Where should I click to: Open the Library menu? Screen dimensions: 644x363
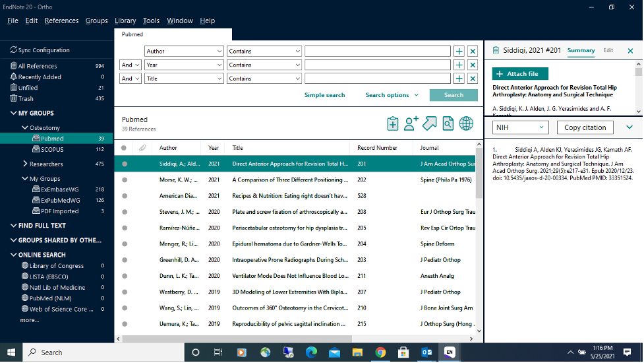coord(125,20)
